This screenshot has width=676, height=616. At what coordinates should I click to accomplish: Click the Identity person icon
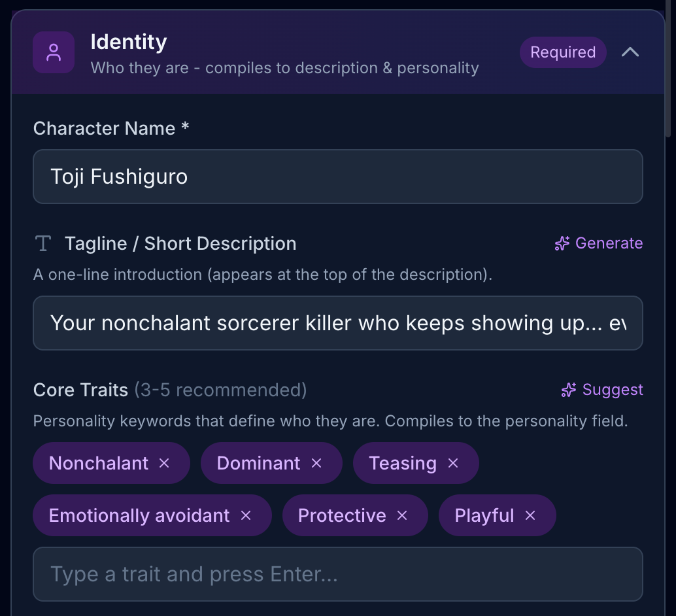click(x=54, y=52)
